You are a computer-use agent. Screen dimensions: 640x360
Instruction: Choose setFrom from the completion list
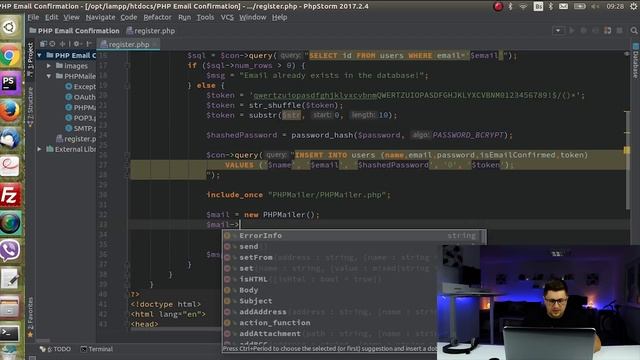tap(331, 258)
